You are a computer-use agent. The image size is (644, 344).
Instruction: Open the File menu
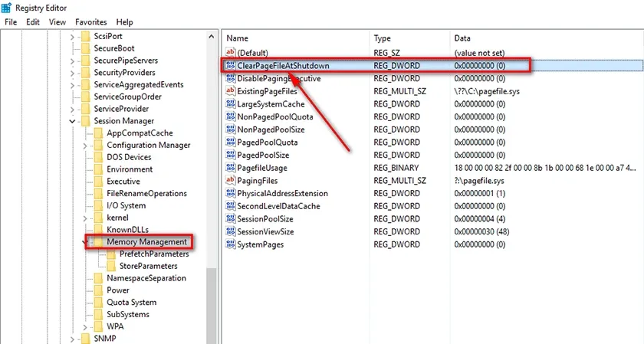11,22
